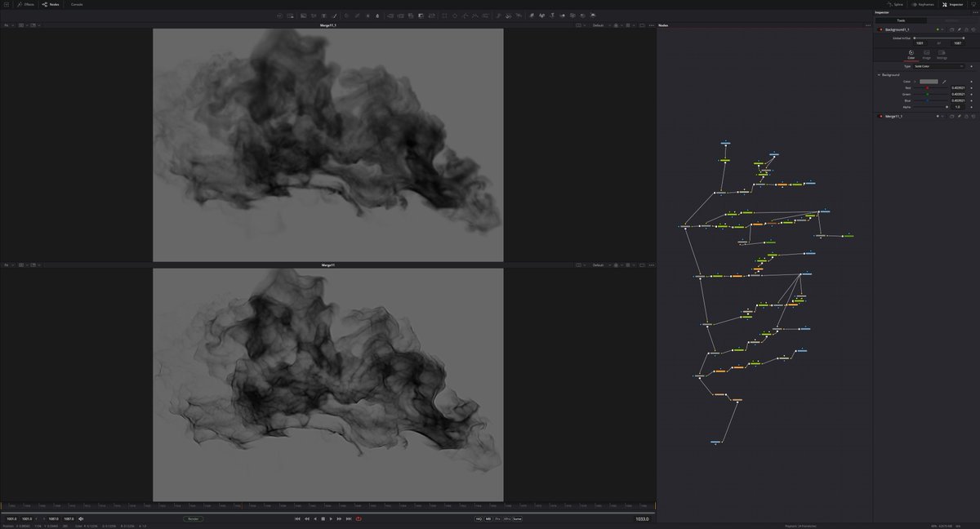Edit the Global In value 1001
Viewport: 980px width, 529px height.
tap(920, 43)
